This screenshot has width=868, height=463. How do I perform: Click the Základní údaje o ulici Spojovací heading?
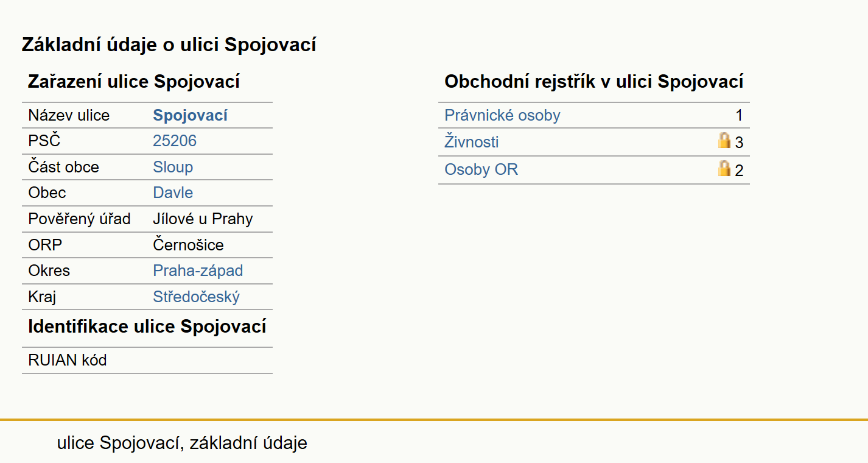coord(169,44)
